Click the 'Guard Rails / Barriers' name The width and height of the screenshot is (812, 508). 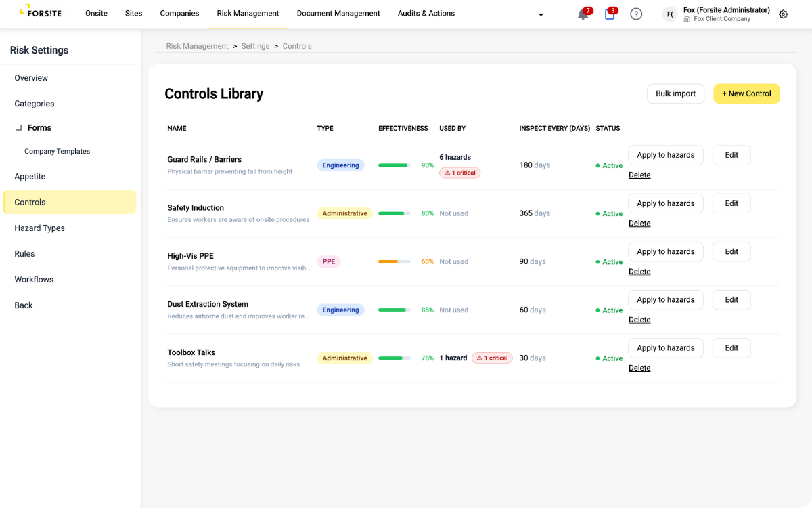click(204, 160)
